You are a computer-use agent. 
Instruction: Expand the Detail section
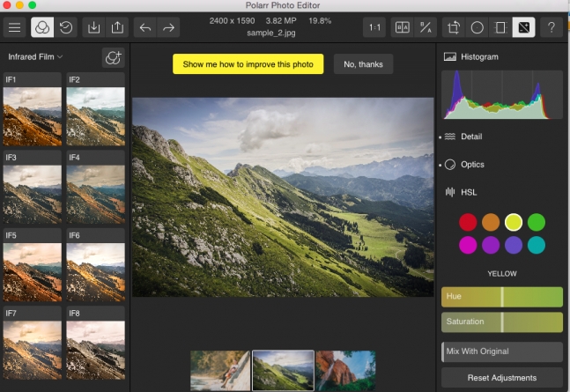[x=471, y=137]
